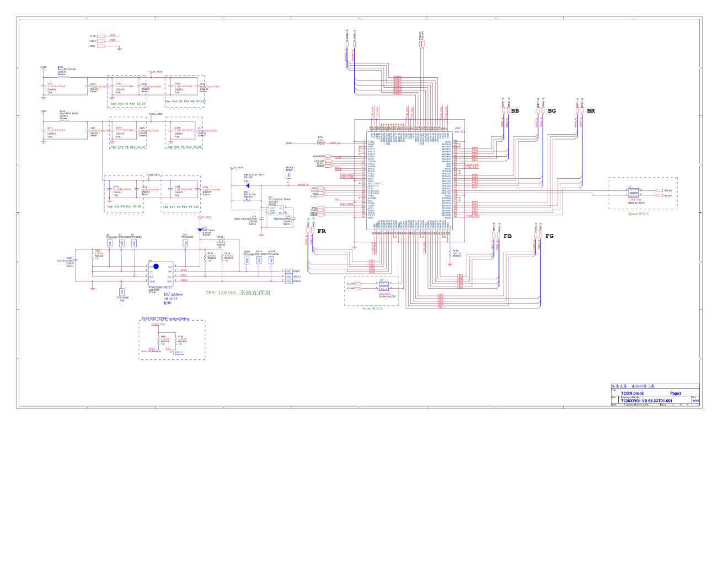This screenshot has height=563, width=728.
Task: Select the FG bus label
Action: [x=549, y=236]
